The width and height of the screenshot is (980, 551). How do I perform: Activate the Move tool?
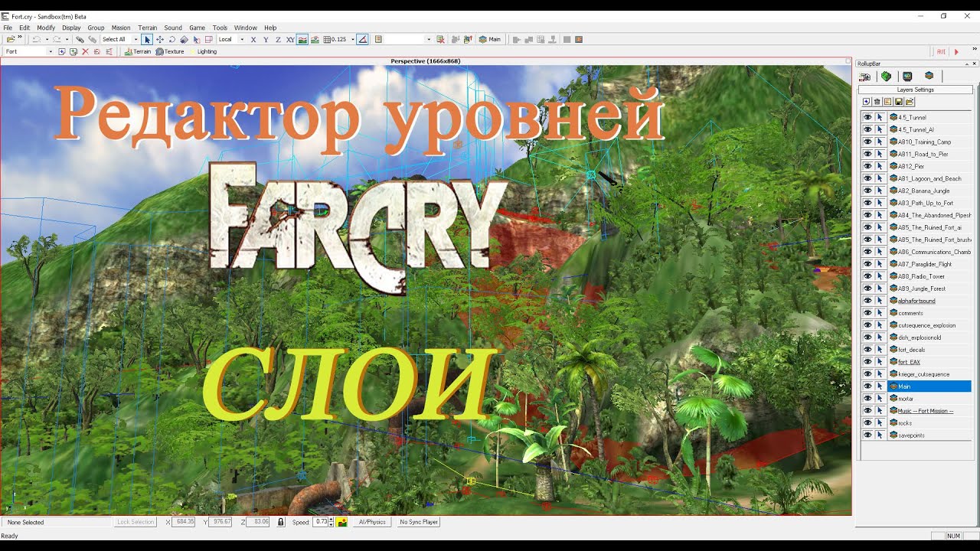[x=160, y=39]
